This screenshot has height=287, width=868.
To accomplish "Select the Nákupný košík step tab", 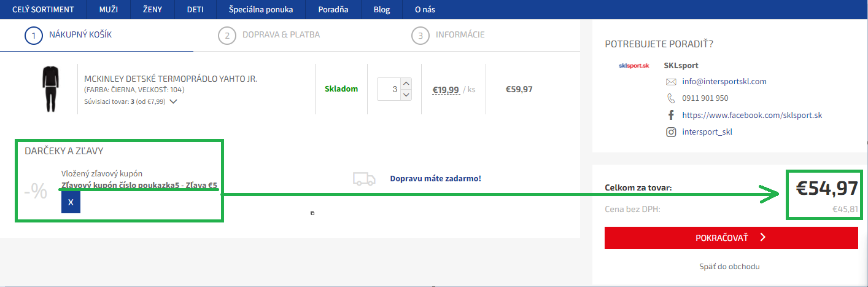I will (80, 34).
